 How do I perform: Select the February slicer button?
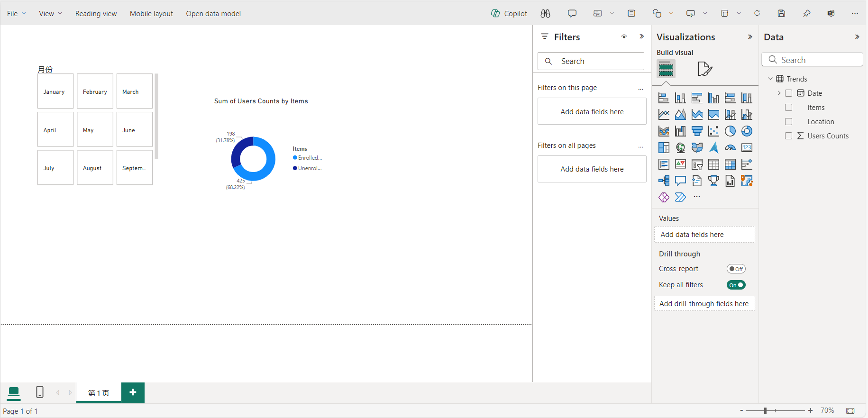coord(95,91)
